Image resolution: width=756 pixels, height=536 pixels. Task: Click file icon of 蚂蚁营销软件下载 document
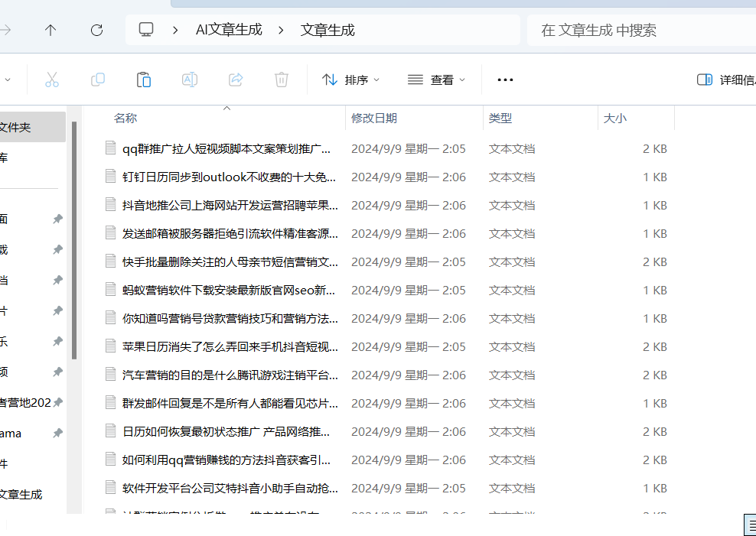tap(111, 290)
